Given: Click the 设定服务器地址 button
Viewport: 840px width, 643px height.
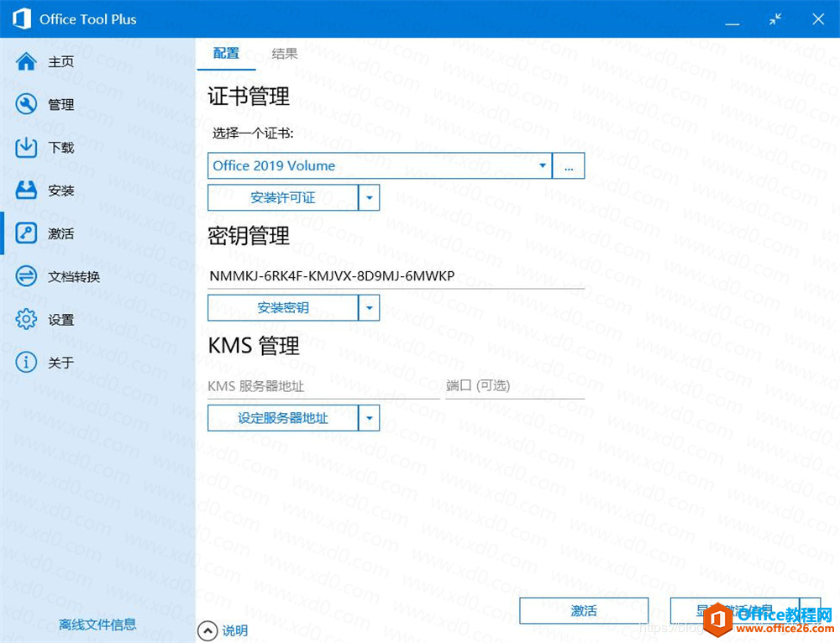Looking at the screenshot, I should click(283, 417).
